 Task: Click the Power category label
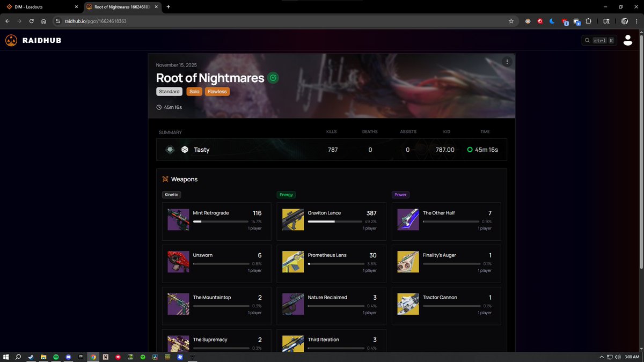[401, 195]
